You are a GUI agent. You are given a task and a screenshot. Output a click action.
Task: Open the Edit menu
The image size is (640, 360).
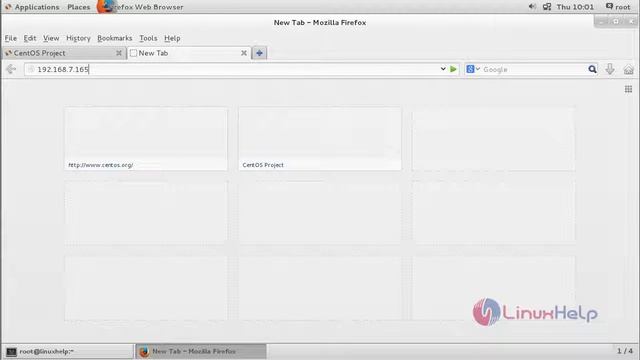pos(30,38)
